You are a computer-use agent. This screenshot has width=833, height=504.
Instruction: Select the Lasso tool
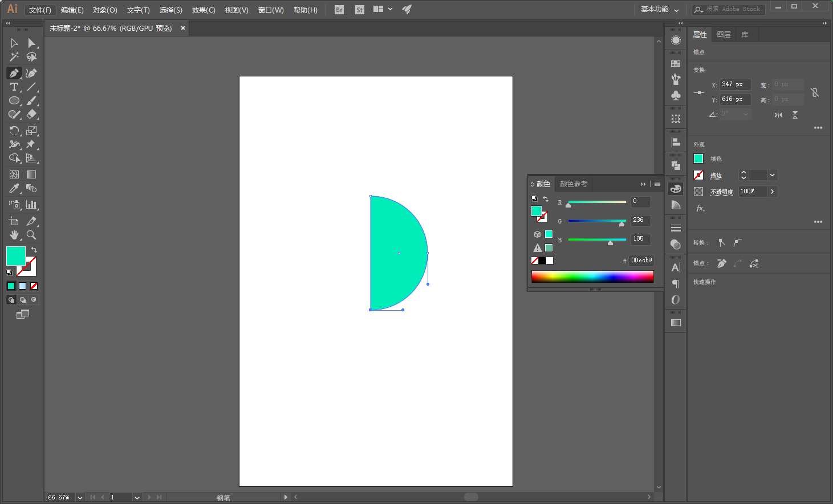(x=31, y=57)
